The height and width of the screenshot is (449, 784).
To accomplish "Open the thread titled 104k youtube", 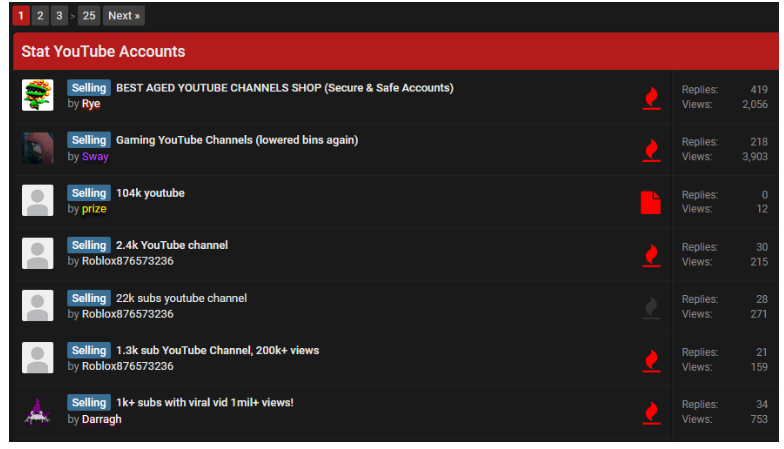I will point(150,193).
